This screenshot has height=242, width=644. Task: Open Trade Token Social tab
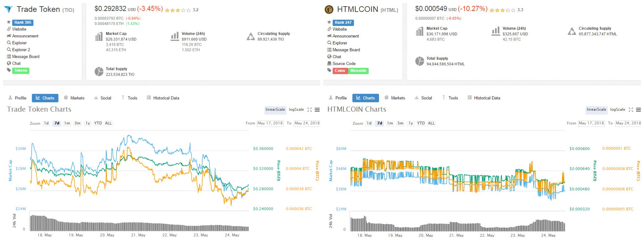point(103,98)
